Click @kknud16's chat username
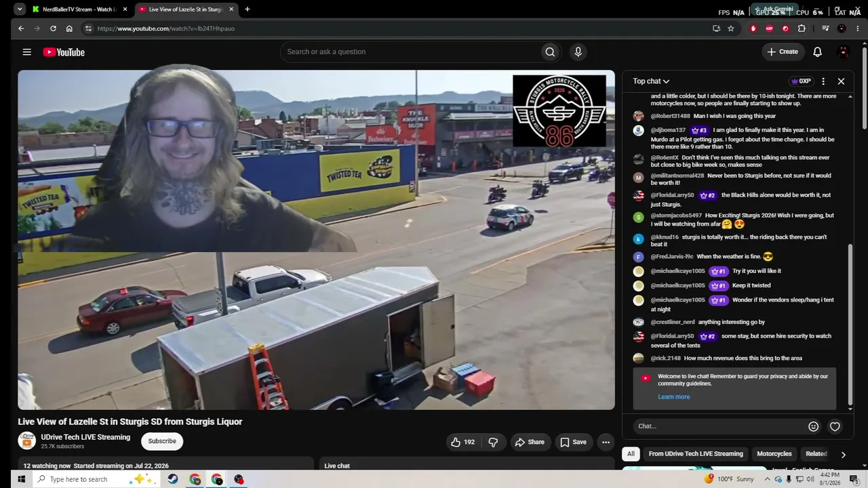The image size is (868, 488). pyautogui.click(x=665, y=237)
